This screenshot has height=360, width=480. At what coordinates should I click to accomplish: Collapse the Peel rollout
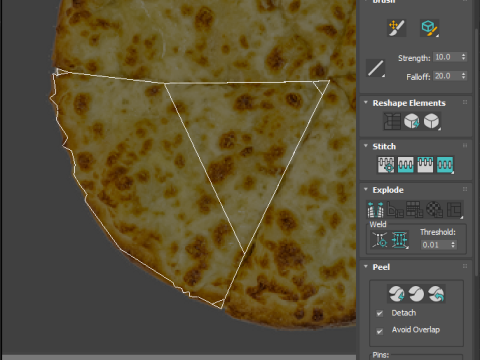tap(366, 267)
